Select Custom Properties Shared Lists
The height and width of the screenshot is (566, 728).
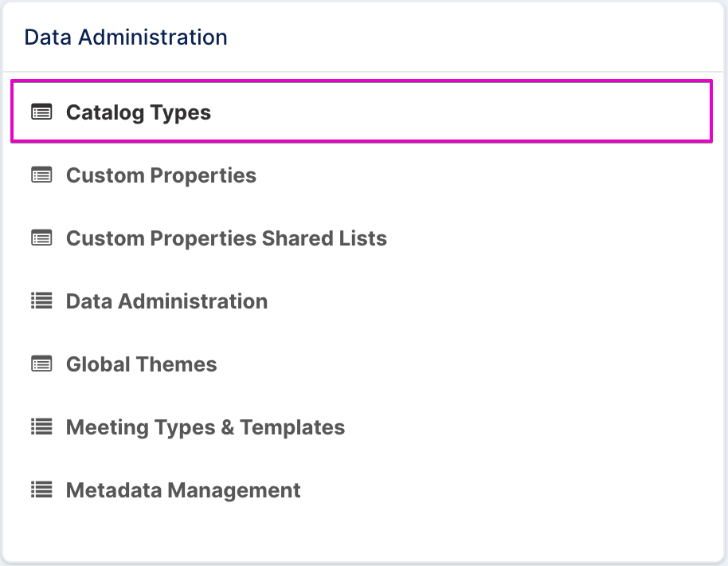226,238
